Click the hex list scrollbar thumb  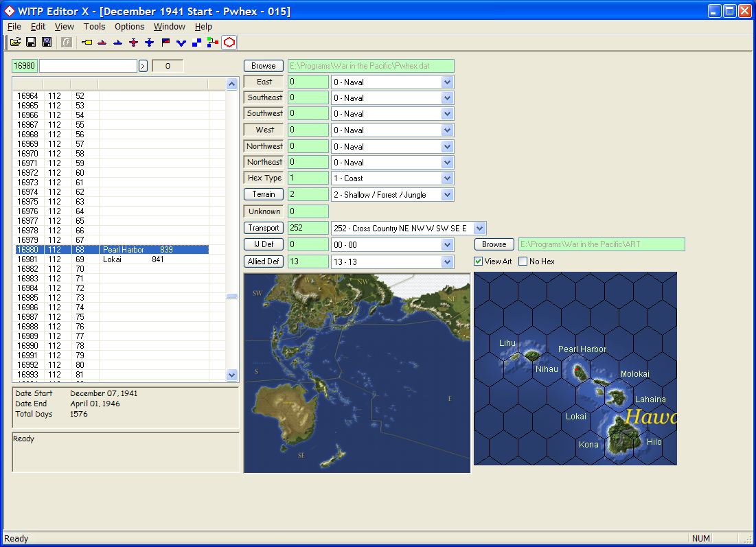(x=232, y=296)
